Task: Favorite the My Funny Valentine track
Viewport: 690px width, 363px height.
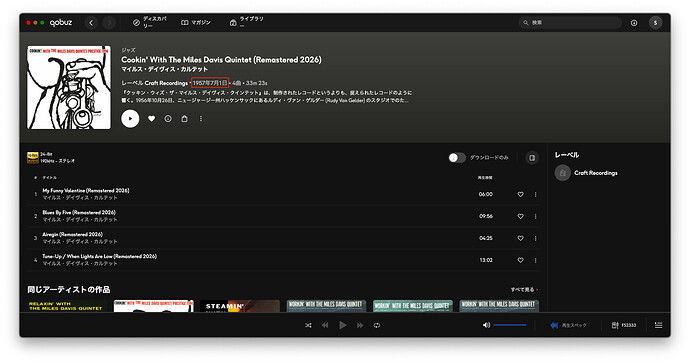Action: pyautogui.click(x=520, y=194)
